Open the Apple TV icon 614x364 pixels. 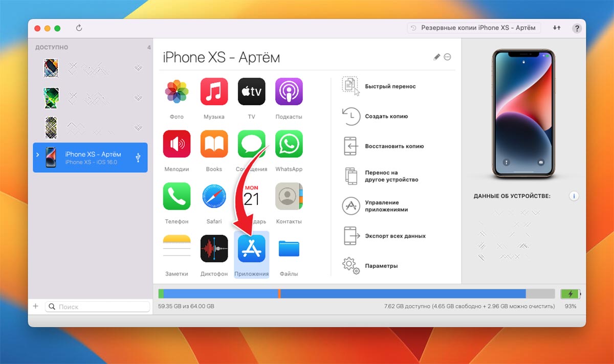(x=251, y=92)
